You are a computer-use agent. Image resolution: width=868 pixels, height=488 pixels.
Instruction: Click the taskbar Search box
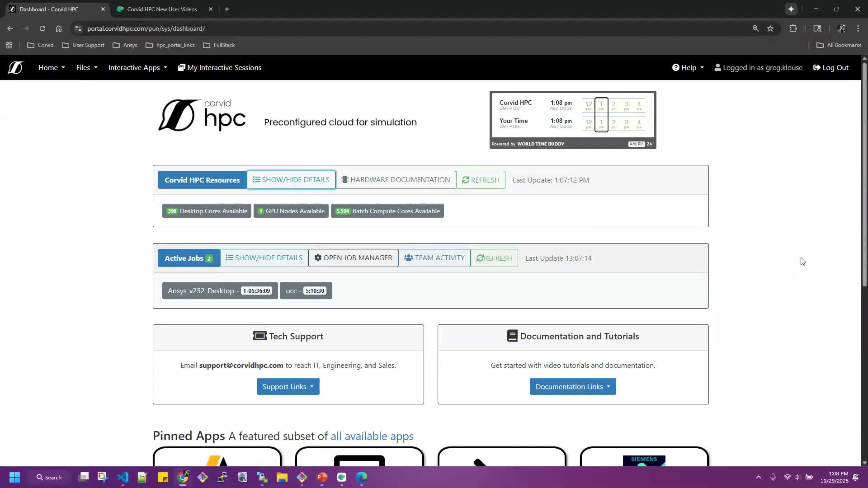coord(49,477)
